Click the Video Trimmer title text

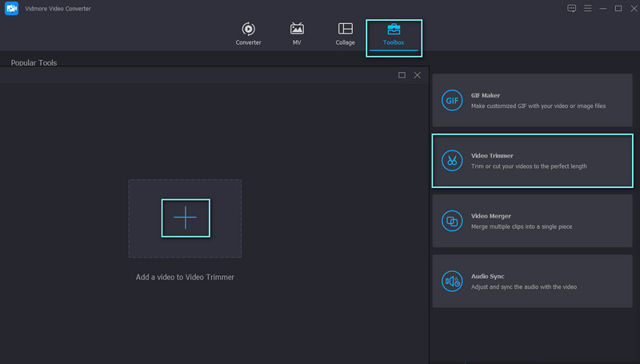(x=491, y=155)
